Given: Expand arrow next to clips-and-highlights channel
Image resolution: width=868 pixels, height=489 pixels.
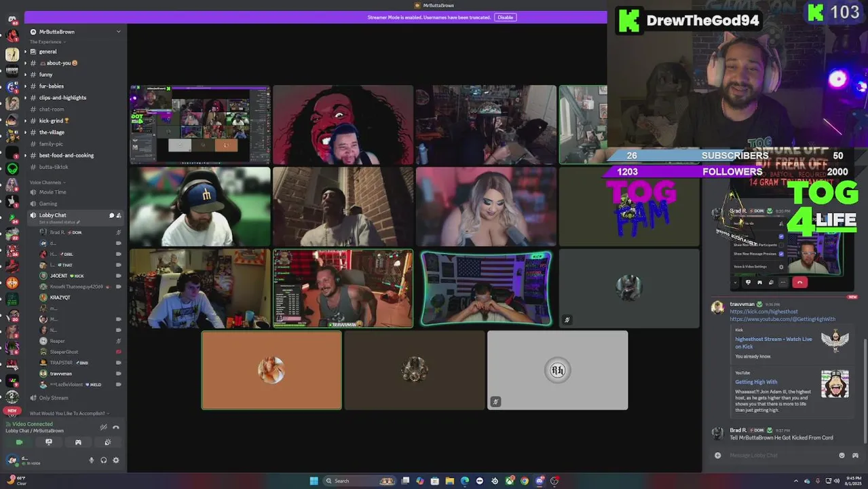Looking at the screenshot, I should (25, 98).
